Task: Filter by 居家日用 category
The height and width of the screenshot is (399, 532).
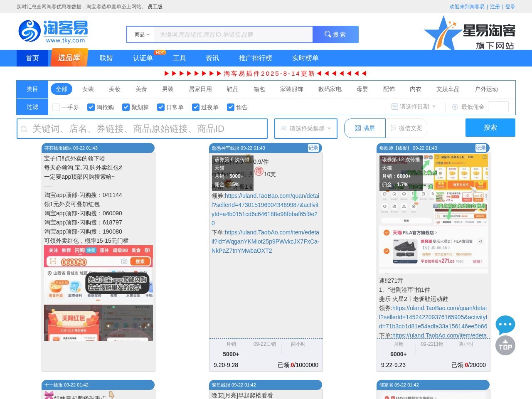Action: 200,89
